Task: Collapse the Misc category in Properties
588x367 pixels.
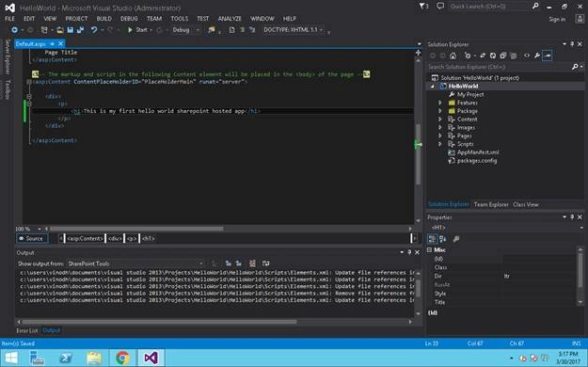Action: pyautogui.click(x=430, y=250)
